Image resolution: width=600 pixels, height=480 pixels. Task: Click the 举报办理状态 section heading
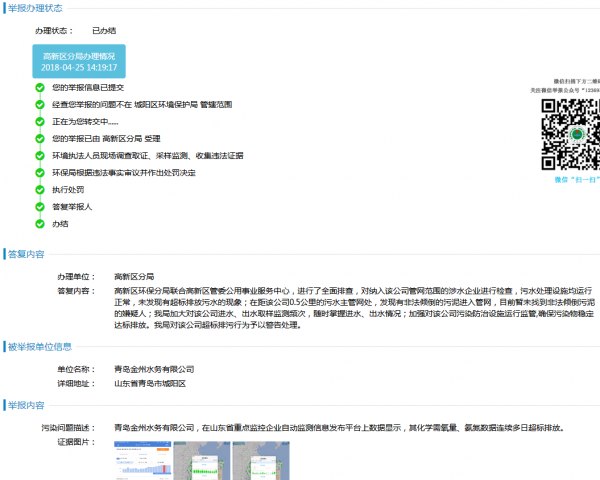coord(35,8)
